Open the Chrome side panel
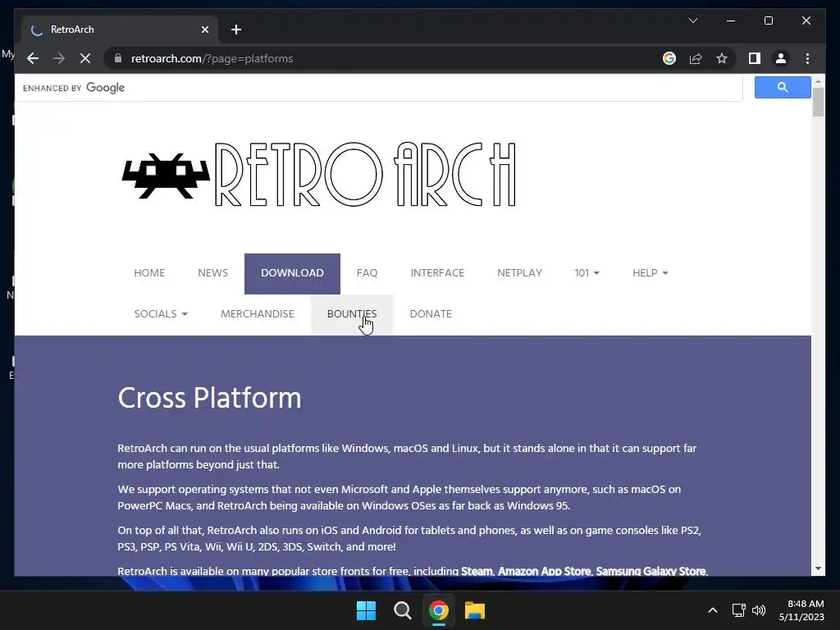The height and width of the screenshot is (630, 840). tap(755, 58)
